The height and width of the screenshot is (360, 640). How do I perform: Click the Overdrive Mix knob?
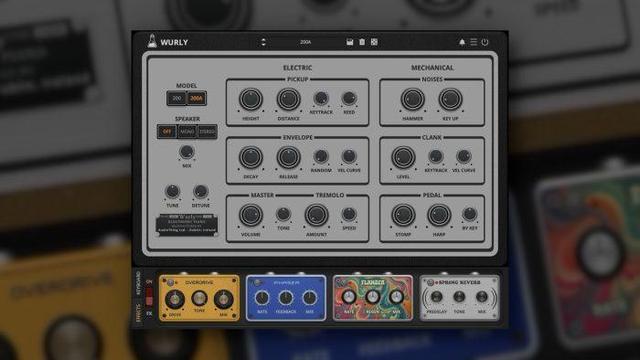point(223,300)
